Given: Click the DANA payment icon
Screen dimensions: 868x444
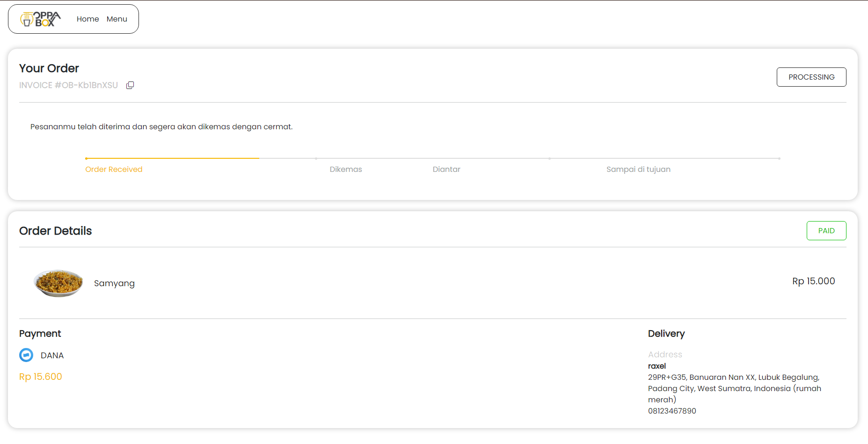Looking at the screenshot, I should point(26,355).
